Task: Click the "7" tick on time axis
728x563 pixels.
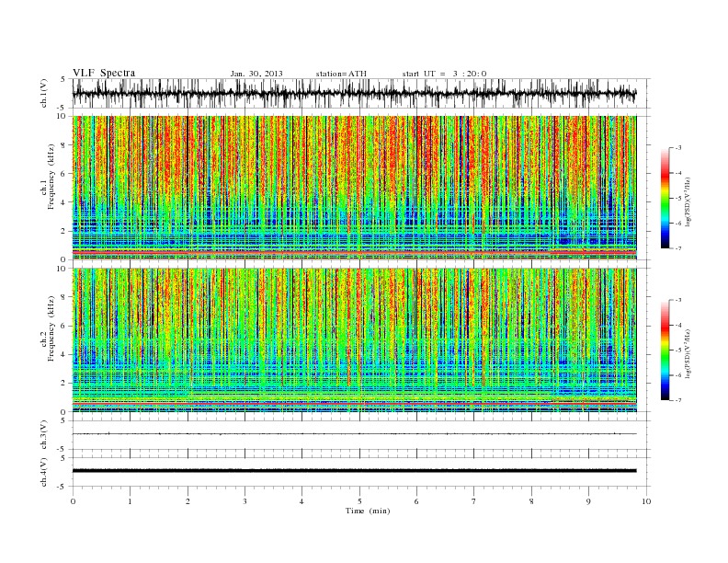Action: coord(474,501)
